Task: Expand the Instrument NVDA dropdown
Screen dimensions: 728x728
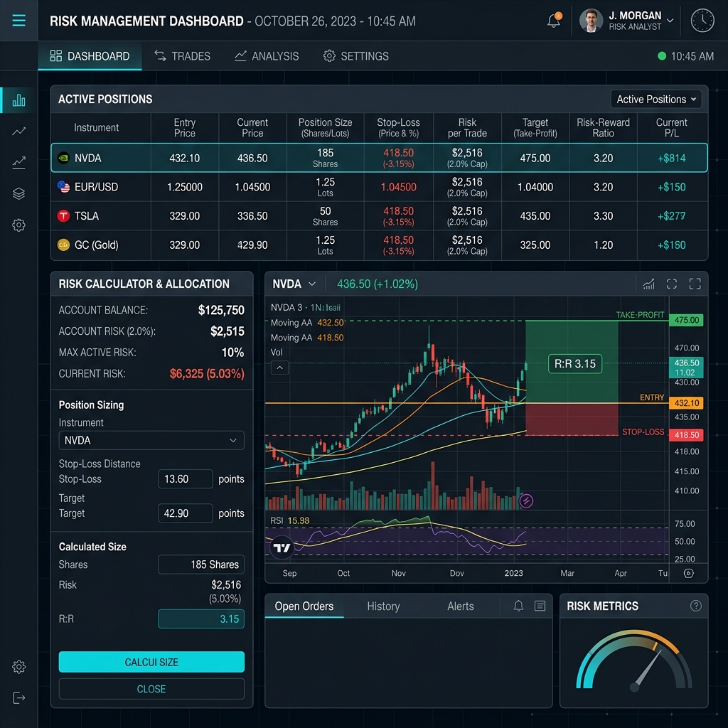Action: click(x=151, y=440)
